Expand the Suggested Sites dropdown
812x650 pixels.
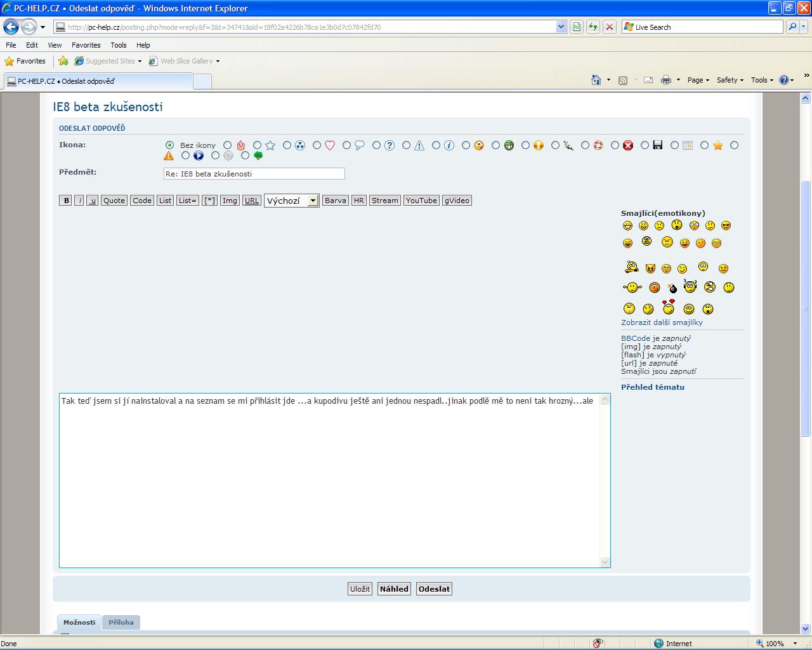140,62
